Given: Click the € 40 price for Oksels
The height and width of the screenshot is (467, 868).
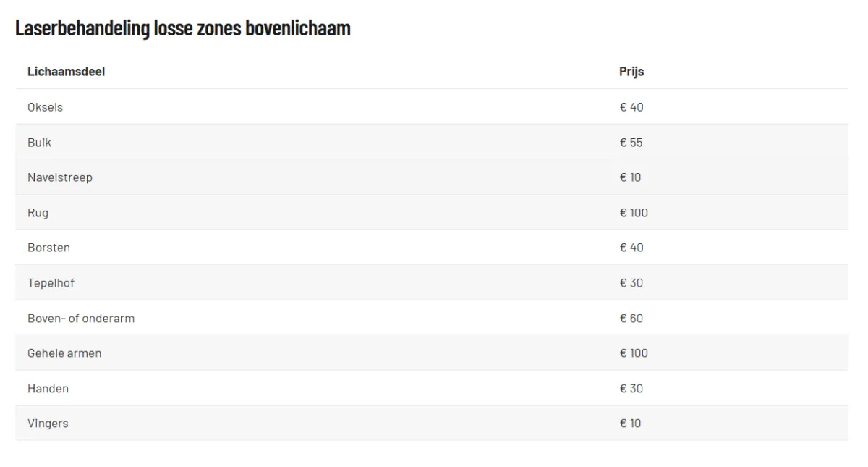Looking at the screenshot, I should [631, 107].
